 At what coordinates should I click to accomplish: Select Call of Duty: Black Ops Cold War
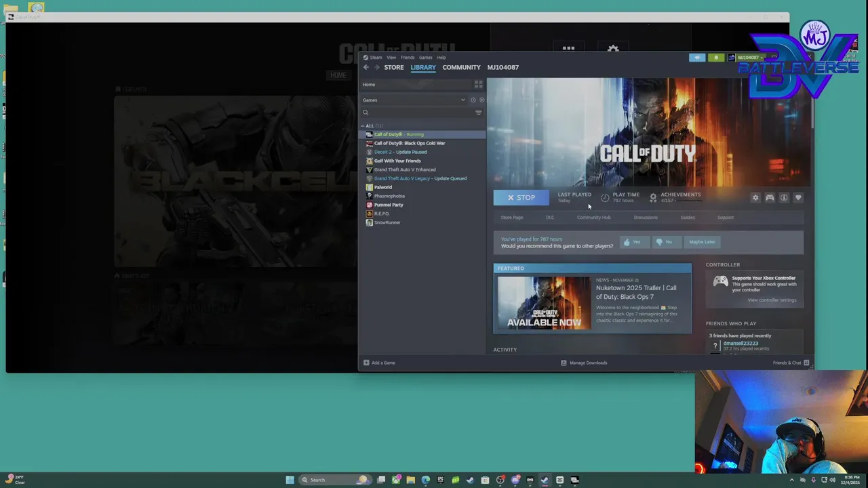tap(410, 143)
